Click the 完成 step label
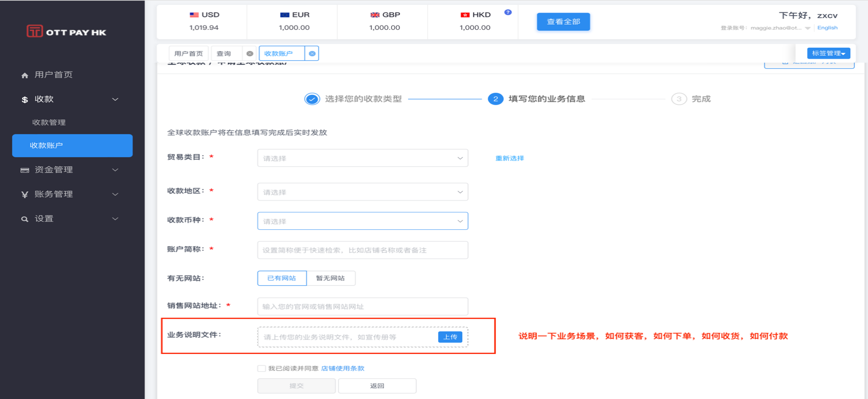 [701, 99]
